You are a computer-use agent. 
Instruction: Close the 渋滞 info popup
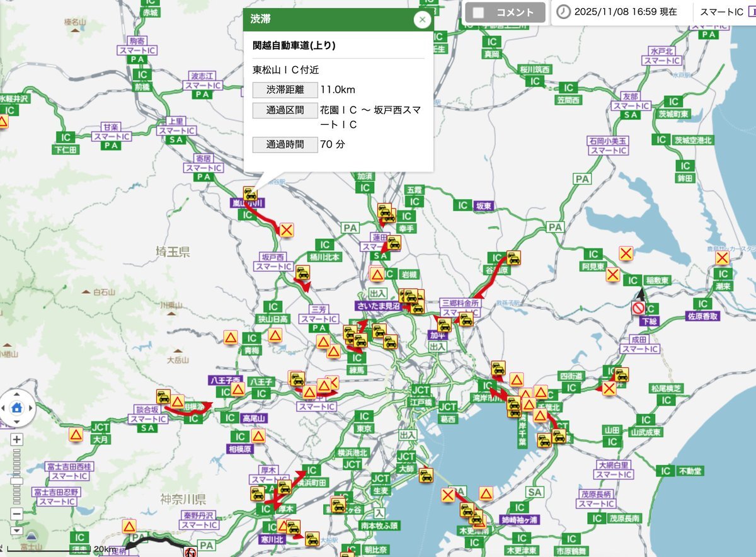pyautogui.click(x=422, y=20)
